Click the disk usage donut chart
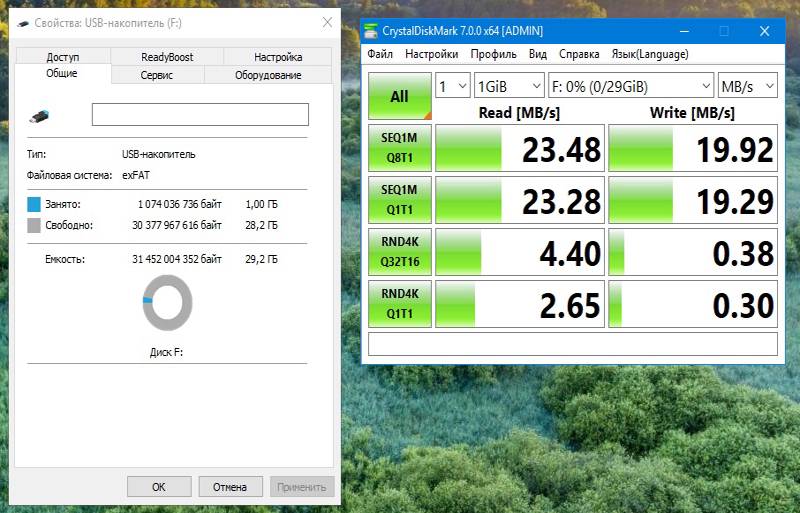800x513 pixels. pyautogui.click(x=167, y=304)
